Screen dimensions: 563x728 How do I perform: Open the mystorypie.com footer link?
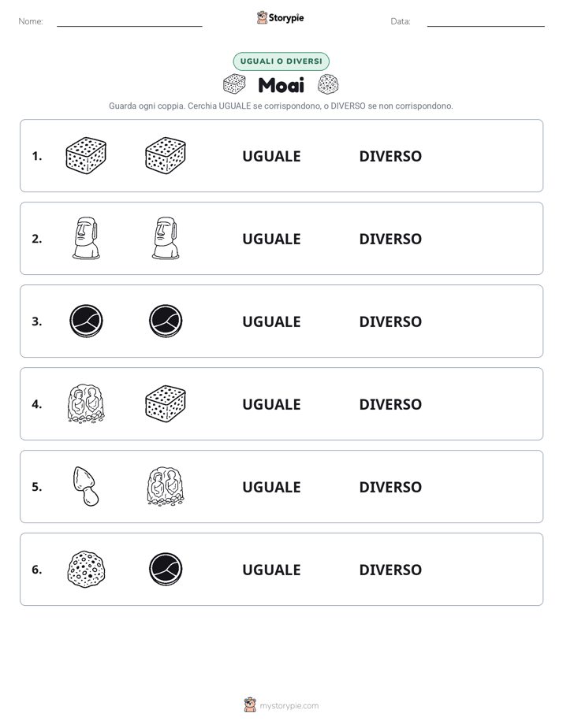[281, 705]
